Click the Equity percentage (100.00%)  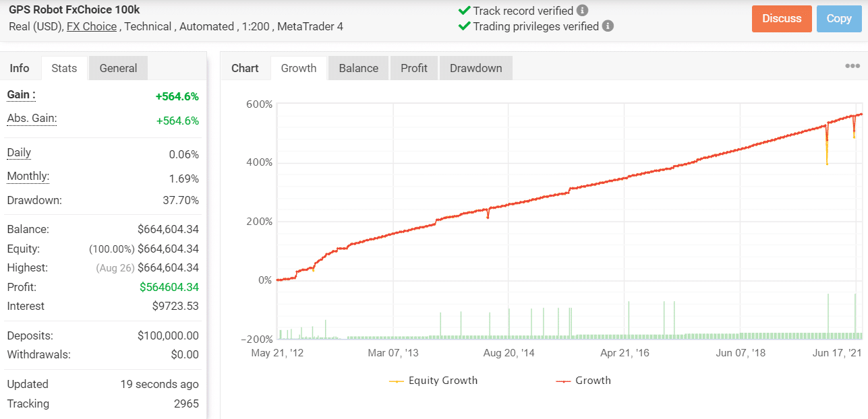pyautogui.click(x=112, y=249)
